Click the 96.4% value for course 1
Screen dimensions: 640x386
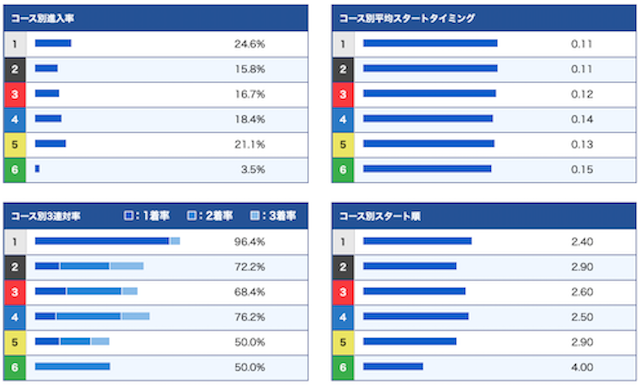(x=250, y=242)
